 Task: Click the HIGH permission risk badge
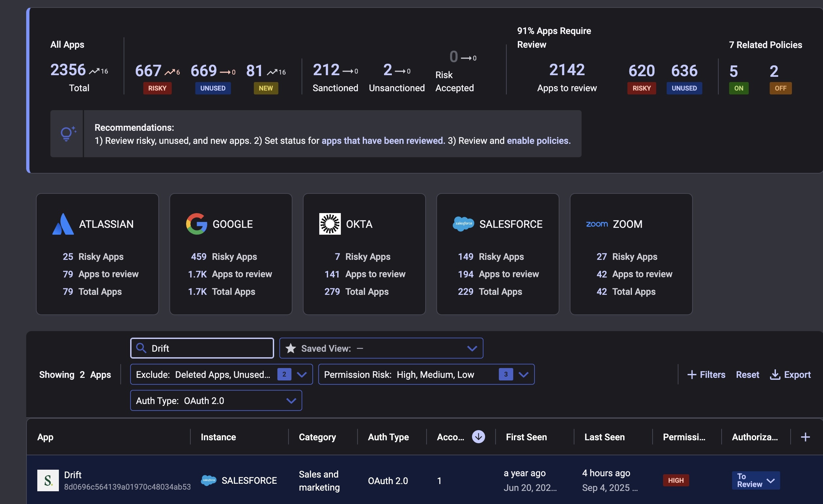(x=676, y=480)
